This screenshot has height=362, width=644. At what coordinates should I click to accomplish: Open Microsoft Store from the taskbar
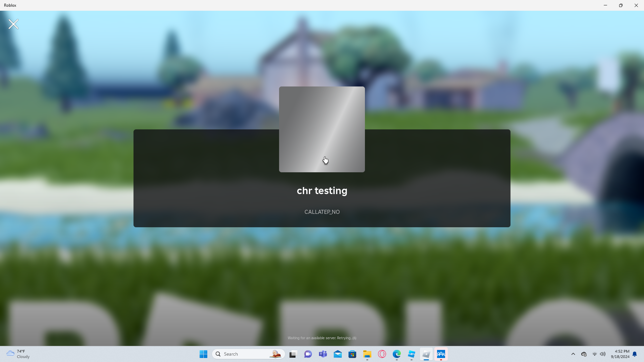[x=352, y=354]
